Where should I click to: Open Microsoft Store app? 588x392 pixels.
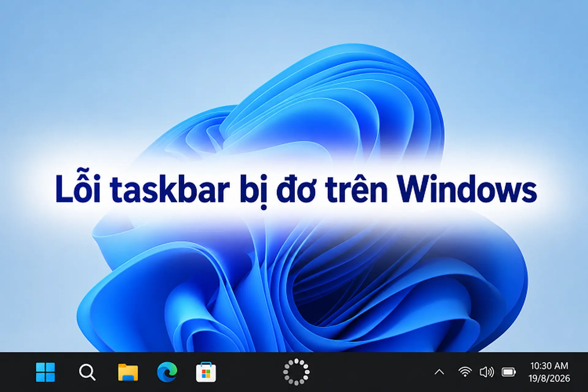pos(206,372)
